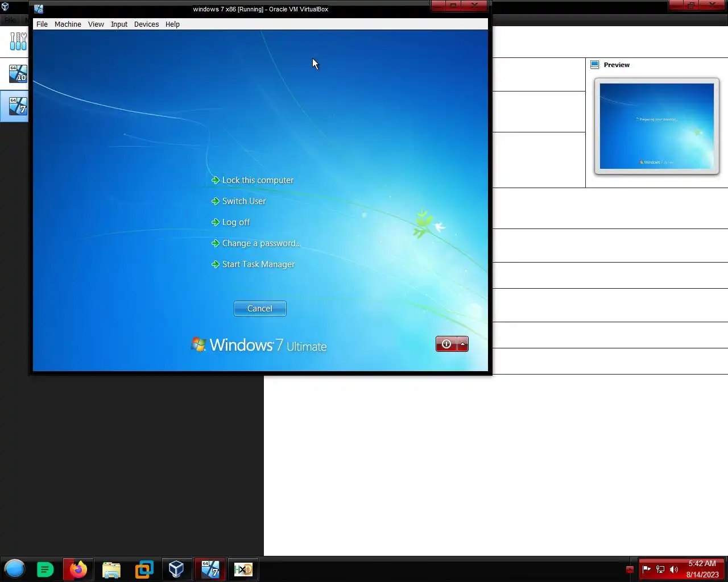This screenshot has width=728, height=582.
Task: Open network tray icon
Action: pyautogui.click(x=660, y=569)
